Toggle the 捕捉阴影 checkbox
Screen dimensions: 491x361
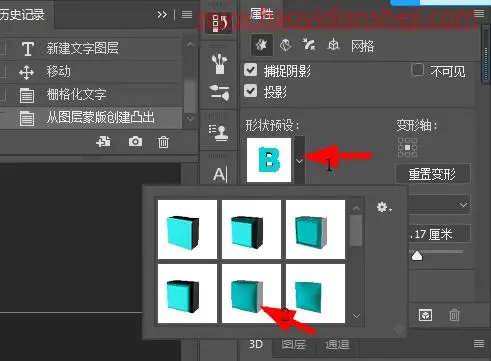[250, 70]
